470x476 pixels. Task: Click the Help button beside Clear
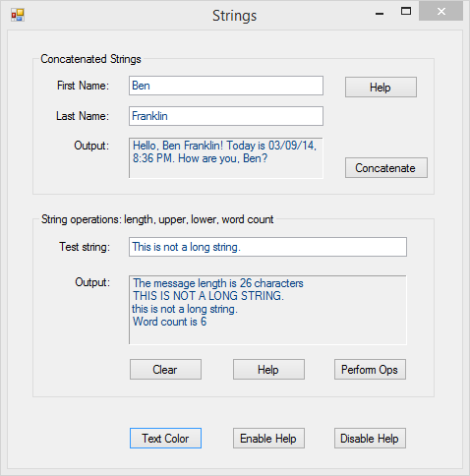click(268, 370)
